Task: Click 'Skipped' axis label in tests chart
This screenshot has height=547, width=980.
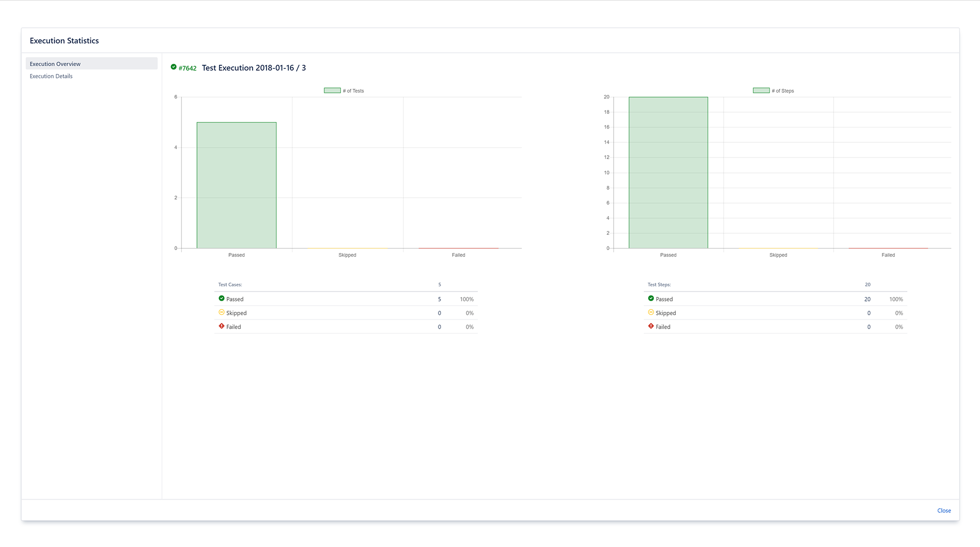Action: tap(347, 255)
